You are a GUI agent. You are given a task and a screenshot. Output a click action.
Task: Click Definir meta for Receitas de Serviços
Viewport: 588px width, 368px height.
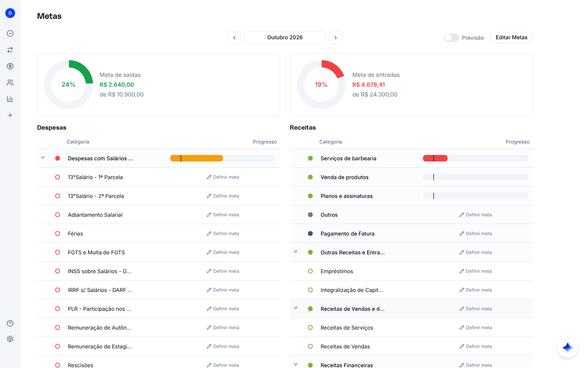click(x=476, y=328)
